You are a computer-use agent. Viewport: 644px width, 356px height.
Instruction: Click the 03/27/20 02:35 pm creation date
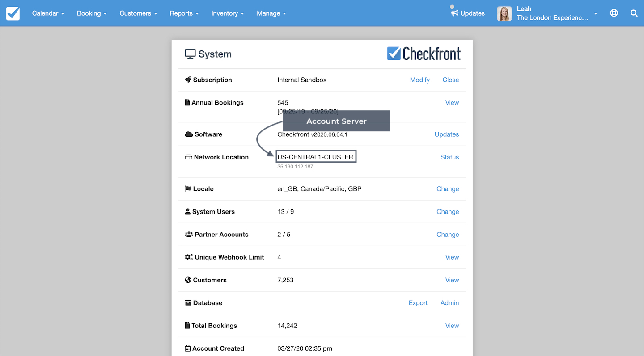point(305,348)
